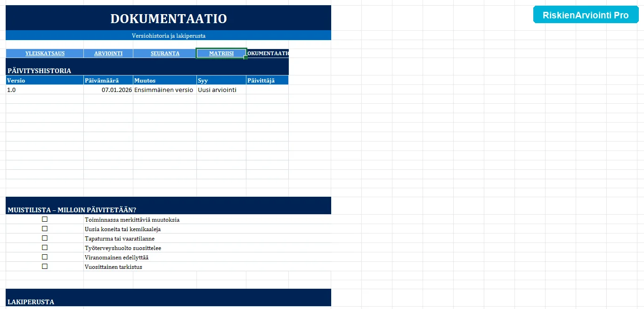Select the large DOKUMENTAATIO title
This screenshot has height=309, width=644.
[169, 18]
